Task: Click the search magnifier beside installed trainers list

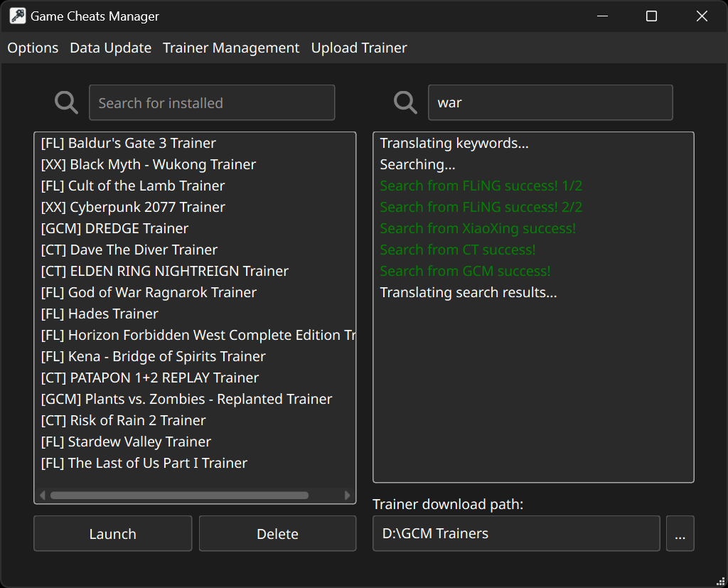Action: (65, 102)
